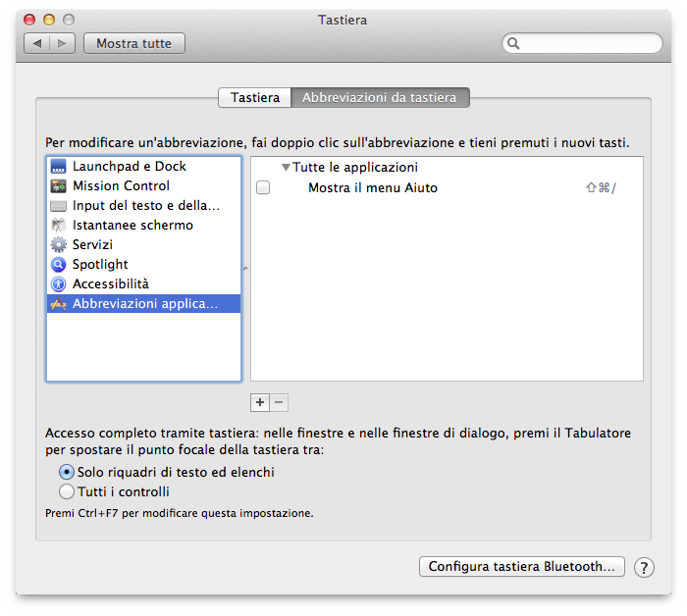The height and width of the screenshot is (616, 687).
Task: Collapse the Tutte le applicazioni group
Action: [286, 168]
